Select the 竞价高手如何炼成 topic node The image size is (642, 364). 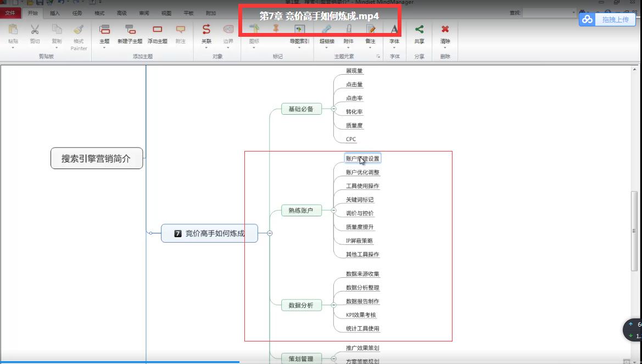[x=209, y=233]
